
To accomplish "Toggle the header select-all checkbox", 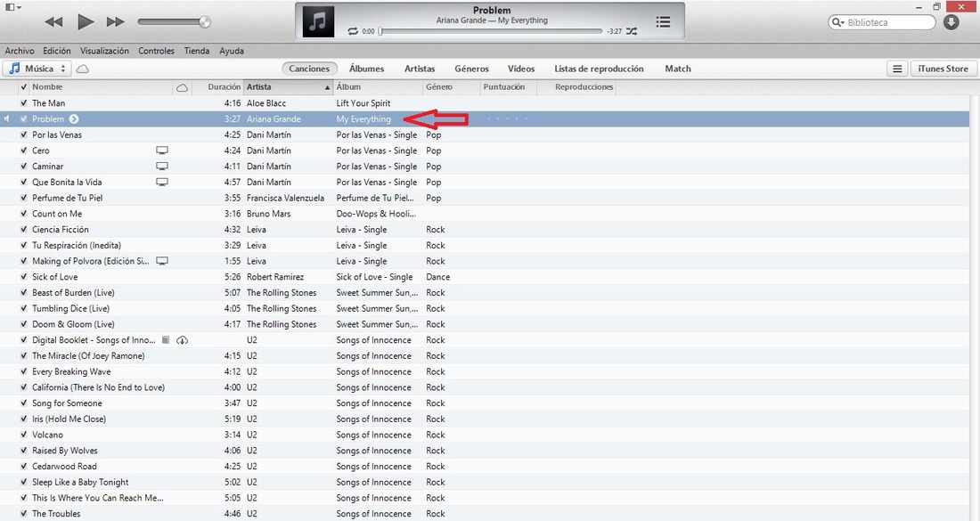I will click(x=24, y=87).
